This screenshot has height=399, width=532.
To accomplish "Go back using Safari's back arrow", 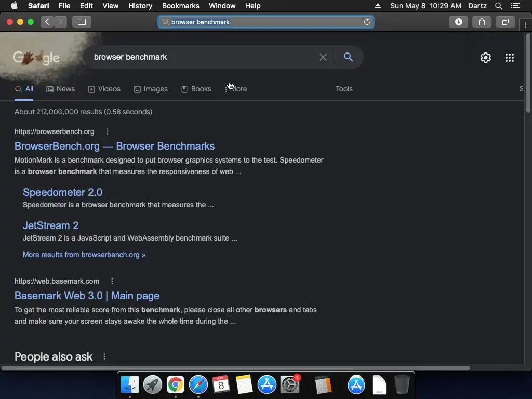I will tap(47, 22).
